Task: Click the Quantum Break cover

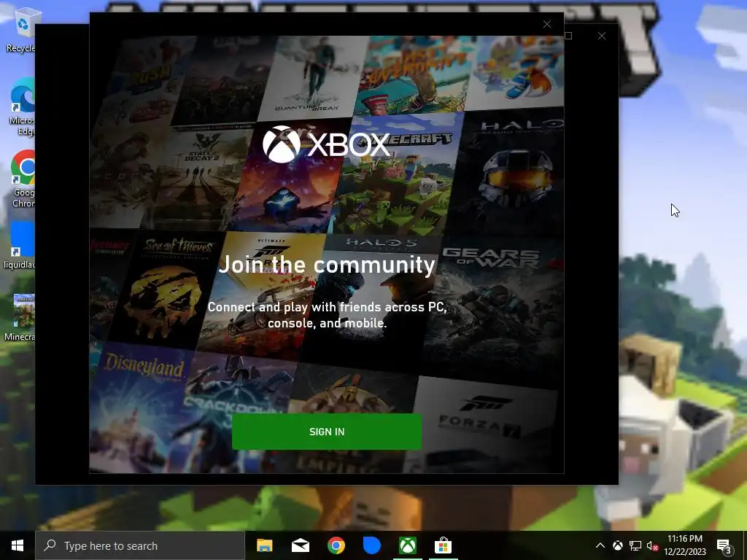Action: (312, 76)
